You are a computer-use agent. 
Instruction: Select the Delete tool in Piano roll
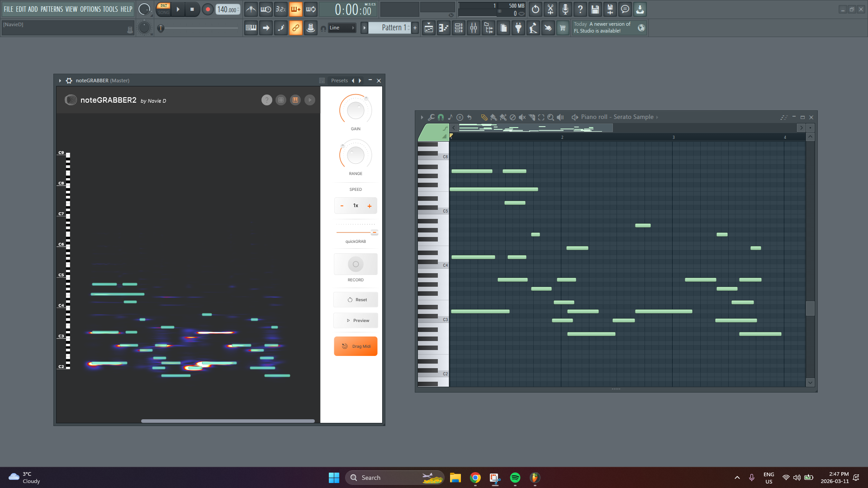(512, 117)
